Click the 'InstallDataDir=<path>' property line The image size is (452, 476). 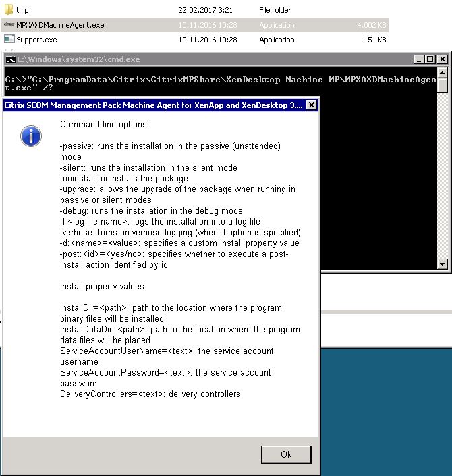pos(180,335)
